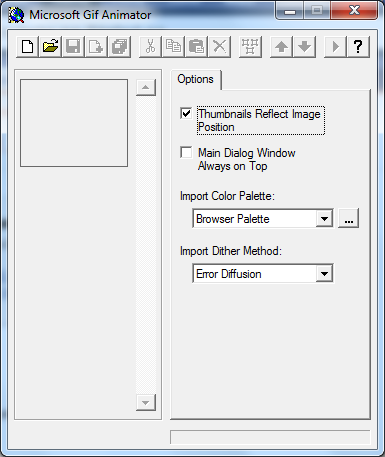Click the Save As stacked disks icon

pyautogui.click(x=119, y=47)
